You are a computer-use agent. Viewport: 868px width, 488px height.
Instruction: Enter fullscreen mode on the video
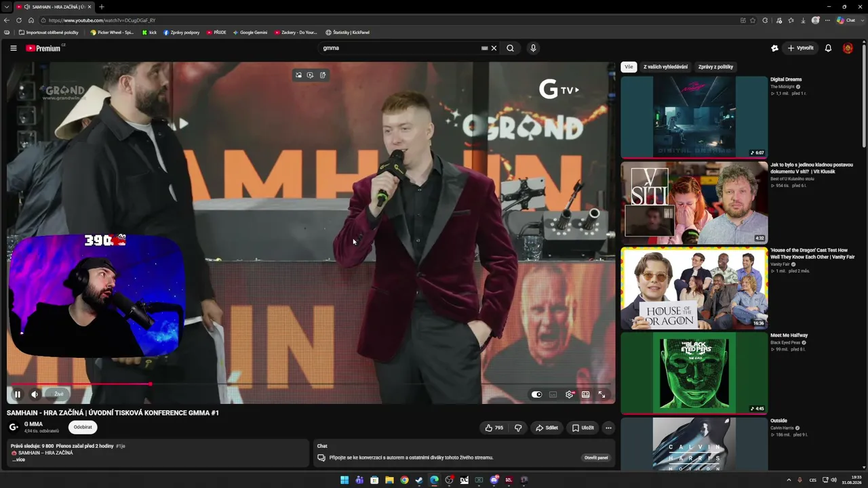(x=601, y=394)
